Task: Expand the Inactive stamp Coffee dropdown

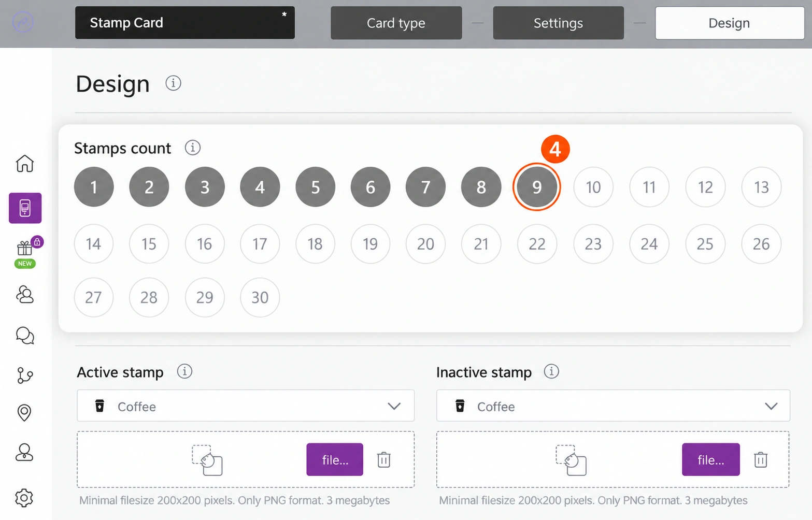Action: [x=613, y=406]
